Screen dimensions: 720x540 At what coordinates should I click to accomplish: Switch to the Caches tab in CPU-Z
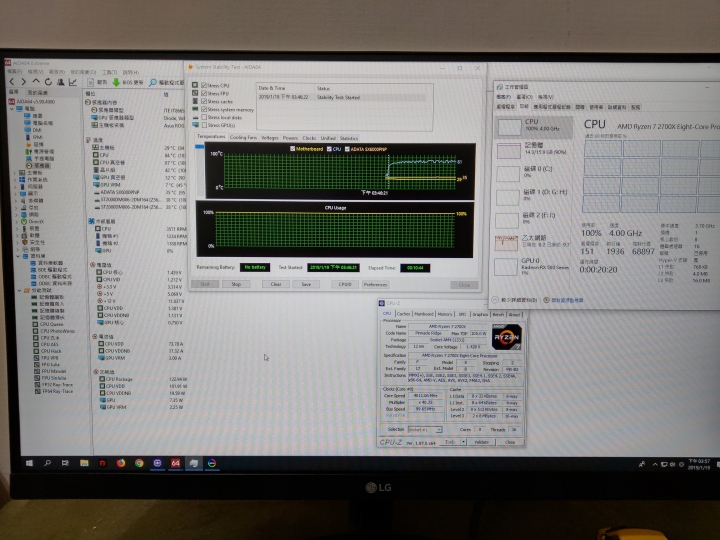(x=403, y=314)
